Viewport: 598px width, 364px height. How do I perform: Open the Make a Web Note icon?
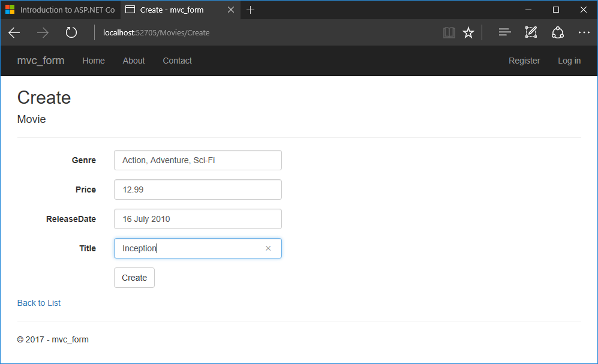pyautogui.click(x=531, y=33)
